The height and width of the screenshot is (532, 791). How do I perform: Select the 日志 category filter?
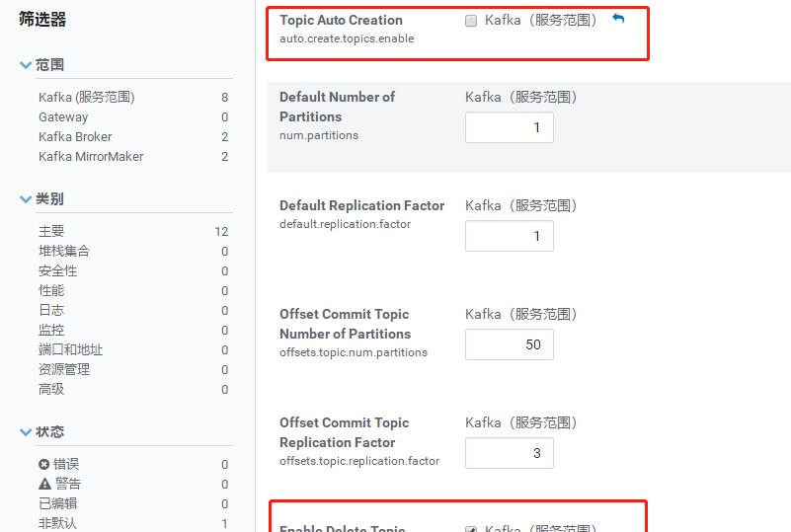tap(51, 310)
